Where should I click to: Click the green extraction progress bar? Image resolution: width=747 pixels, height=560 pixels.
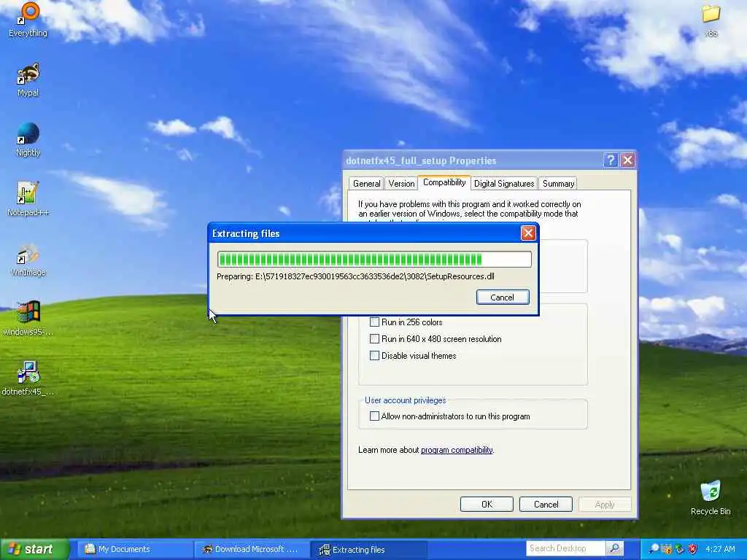(x=374, y=259)
